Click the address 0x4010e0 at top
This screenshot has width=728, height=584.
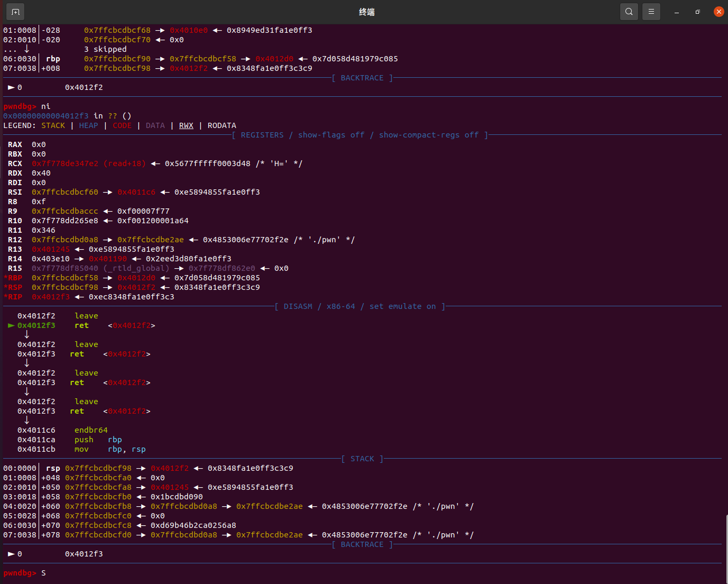tap(189, 30)
